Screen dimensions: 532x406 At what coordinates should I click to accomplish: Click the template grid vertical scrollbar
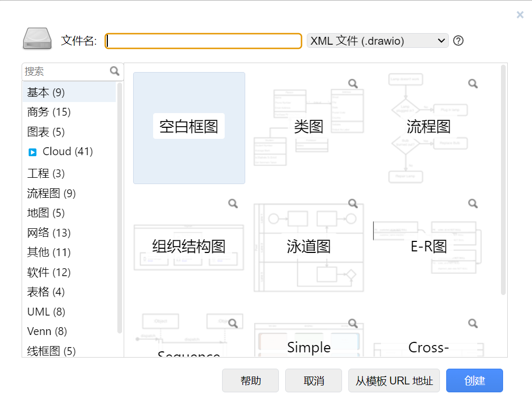[503, 180]
